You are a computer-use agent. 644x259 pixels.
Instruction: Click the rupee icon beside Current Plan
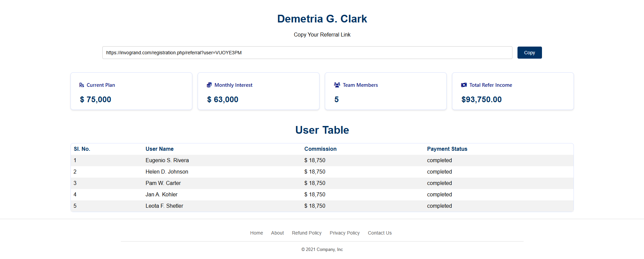(82, 85)
